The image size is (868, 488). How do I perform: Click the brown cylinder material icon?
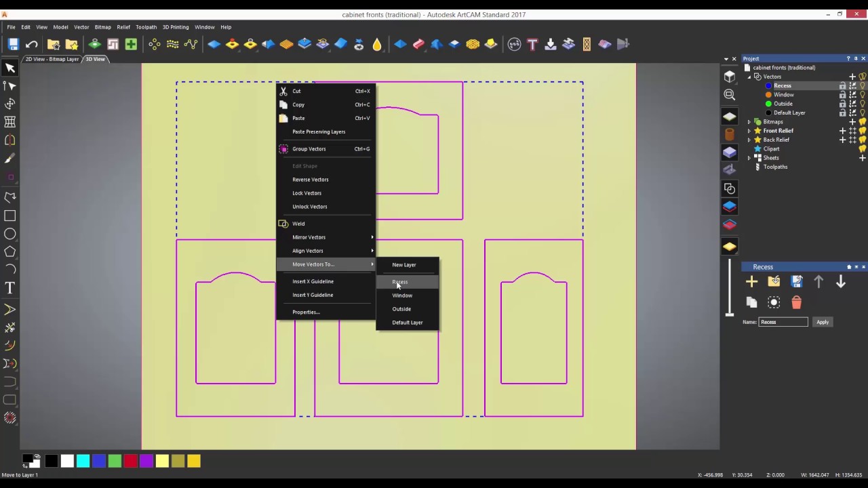(x=730, y=134)
